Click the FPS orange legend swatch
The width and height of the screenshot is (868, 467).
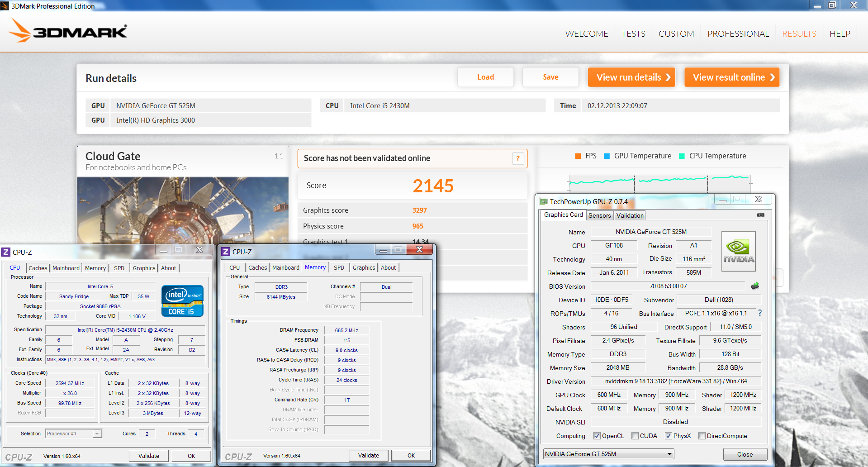tap(578, 156)
